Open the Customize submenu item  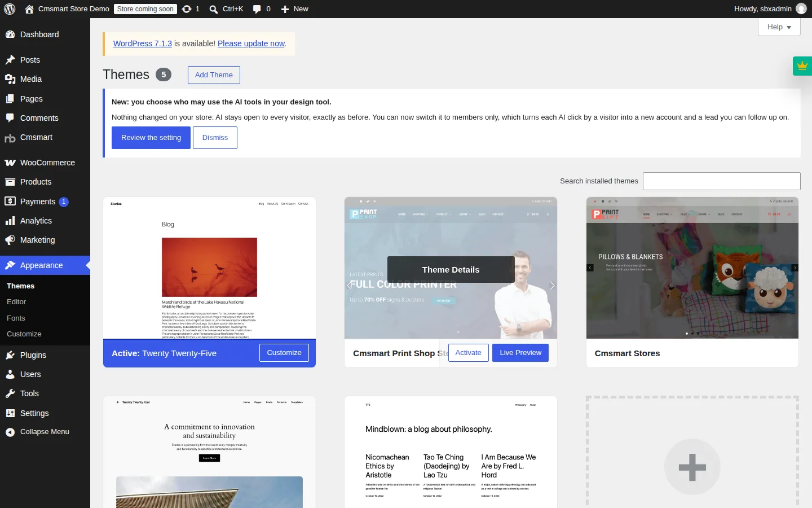tap(45, 334)
